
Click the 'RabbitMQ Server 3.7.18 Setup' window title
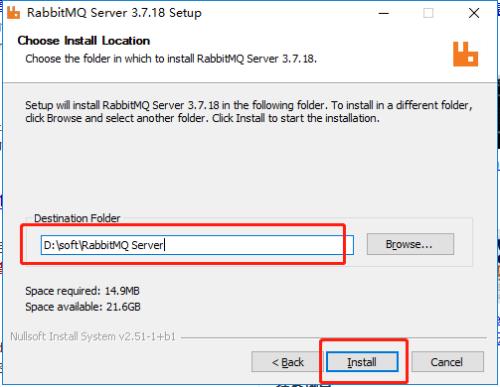pos(114,13)
